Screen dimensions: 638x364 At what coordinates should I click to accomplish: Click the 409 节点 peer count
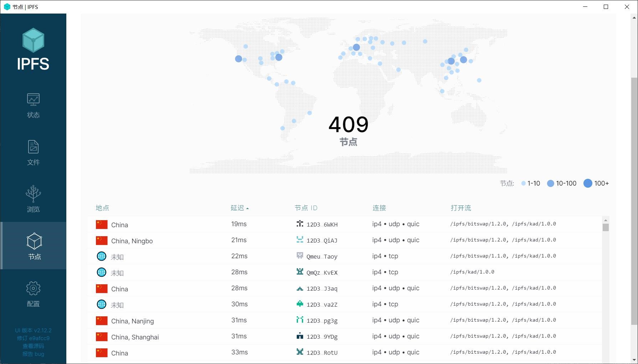coord(348,130)
